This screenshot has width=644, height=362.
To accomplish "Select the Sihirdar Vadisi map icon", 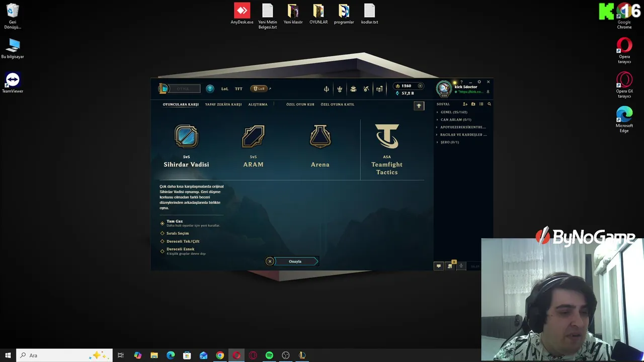I will coord(186,136).
